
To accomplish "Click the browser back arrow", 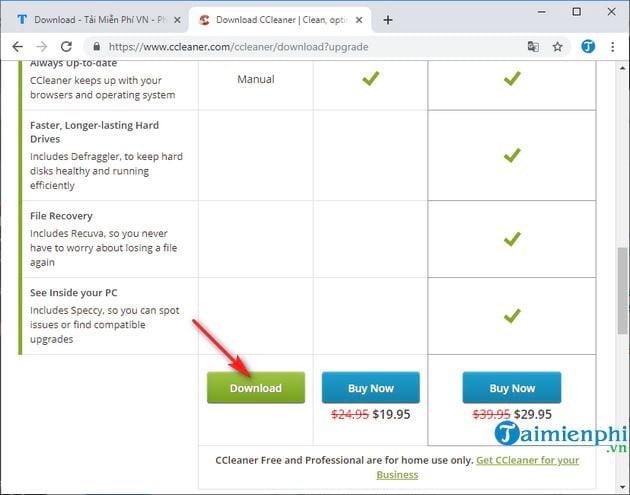I will pyautogui.click(x=17, y=47).
